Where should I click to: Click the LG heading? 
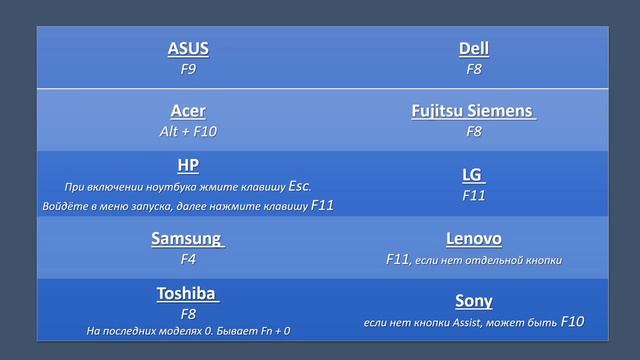(473, 175)
